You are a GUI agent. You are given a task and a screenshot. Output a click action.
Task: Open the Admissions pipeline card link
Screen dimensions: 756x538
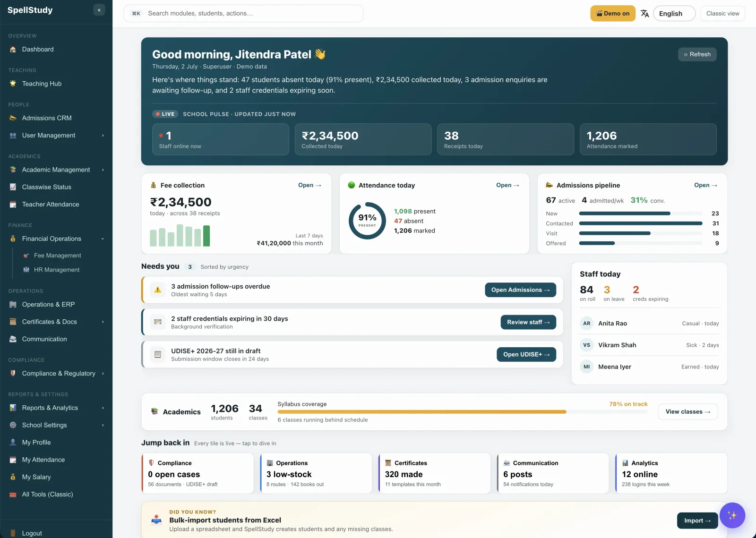point(705,185)
